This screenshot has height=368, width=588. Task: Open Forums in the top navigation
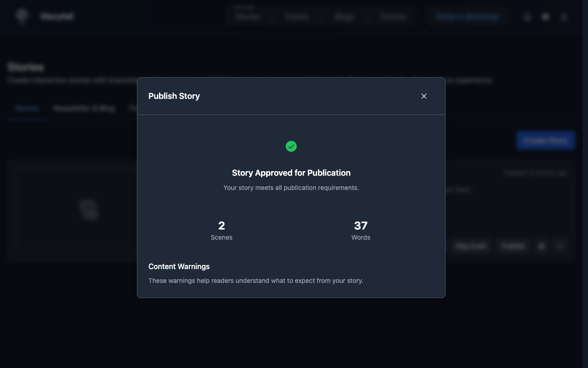(x=393, y=17)
